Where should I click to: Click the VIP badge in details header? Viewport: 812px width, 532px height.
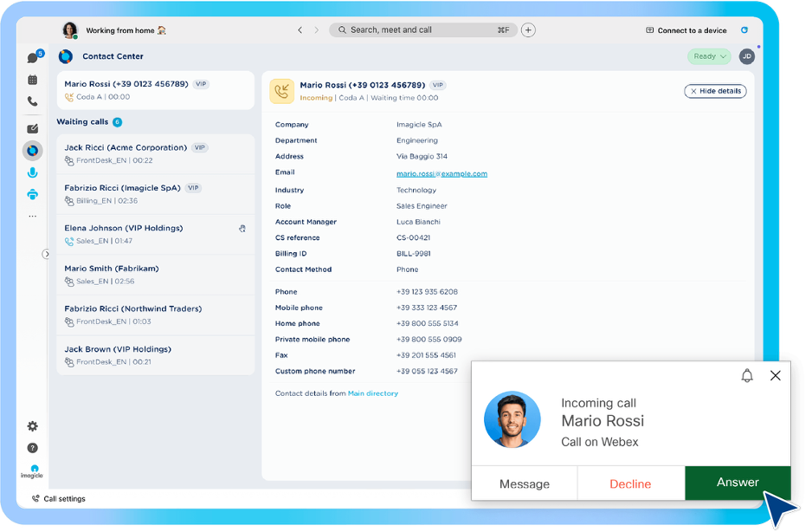click(x=438, y=85)
